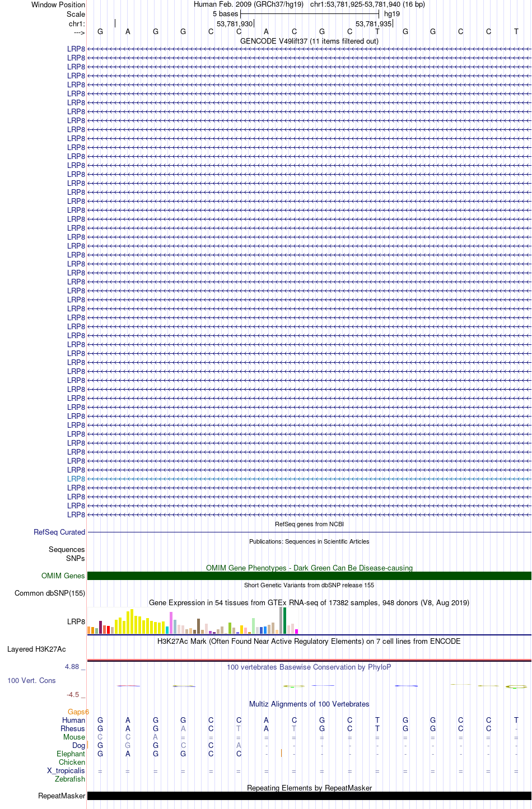Click the 4.88 PhyloP upper scale value
Screen dimensions: 532x809
pos(75,666)
